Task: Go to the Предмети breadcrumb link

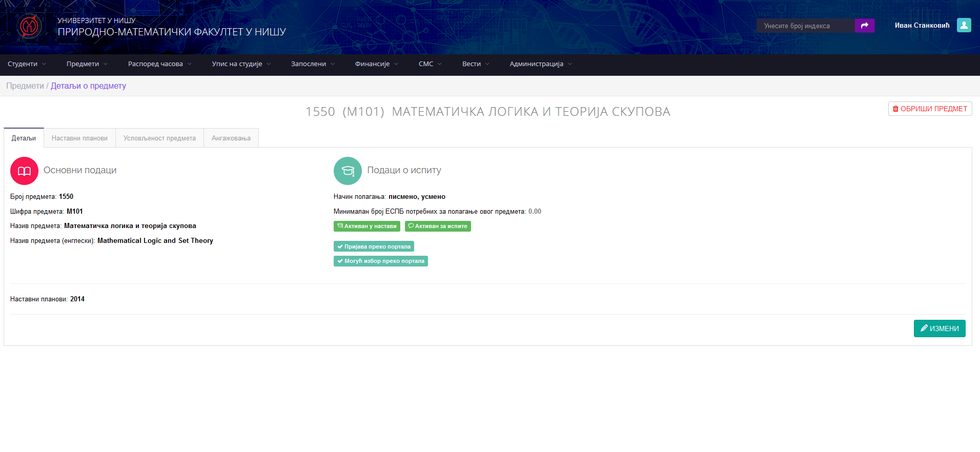Action: 25,86
